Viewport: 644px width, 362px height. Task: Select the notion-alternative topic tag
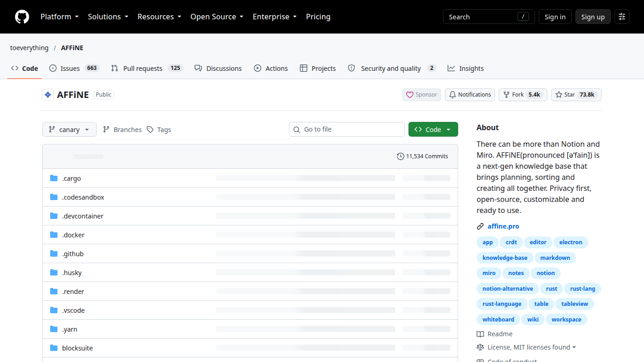click(508, 289)
